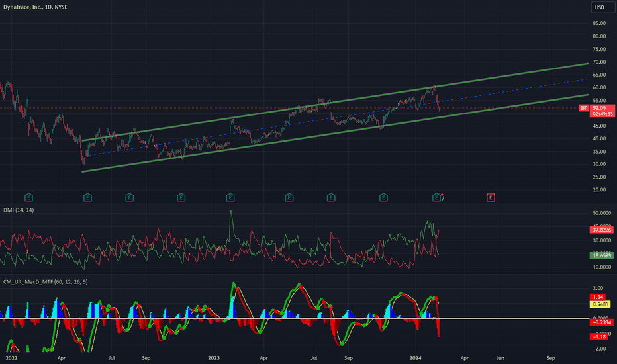Image resolution: width=617 pixels, height=364 pixels.
Task: Click the 52.09 current price label
Action: pos(602,109)
